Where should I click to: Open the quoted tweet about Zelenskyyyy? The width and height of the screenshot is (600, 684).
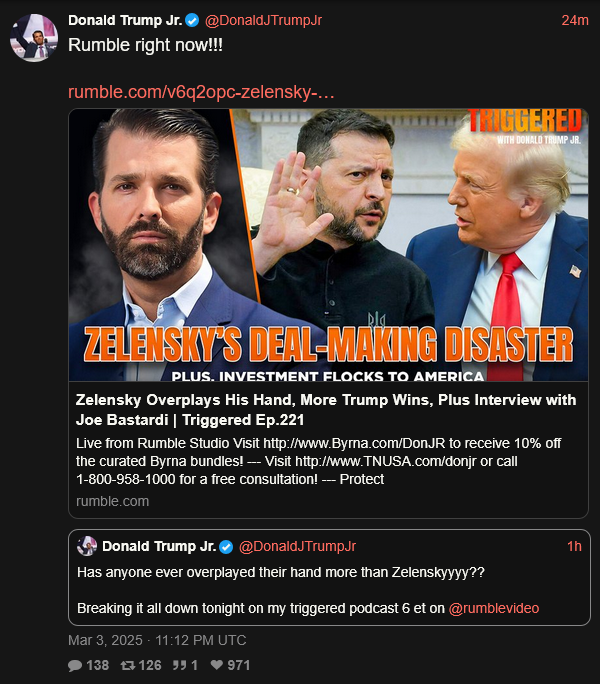[329, 578]
